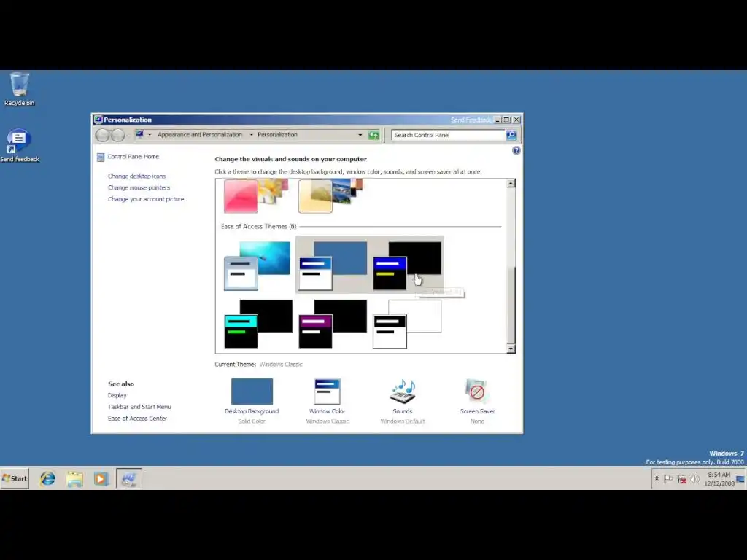The height and width of the screenshot is (560, 747).
Task: Click theme list scroll down arrow
Action: (511, 349)
